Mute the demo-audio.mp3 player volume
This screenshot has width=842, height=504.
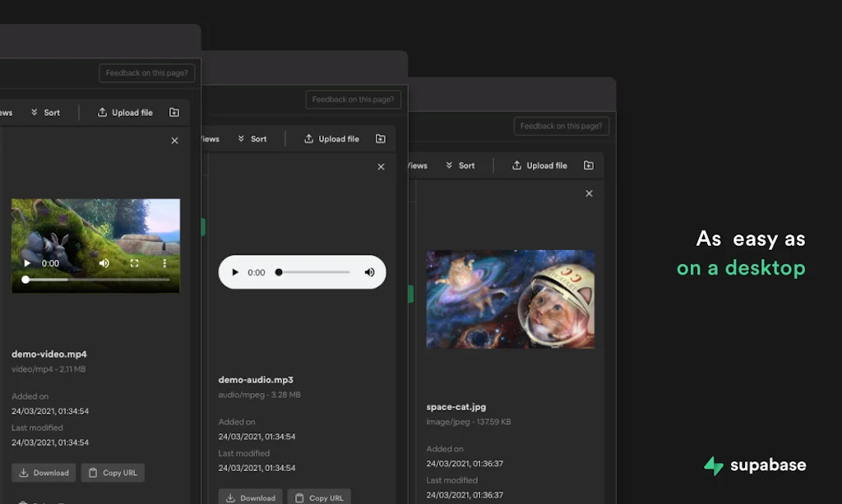(370, 272)
